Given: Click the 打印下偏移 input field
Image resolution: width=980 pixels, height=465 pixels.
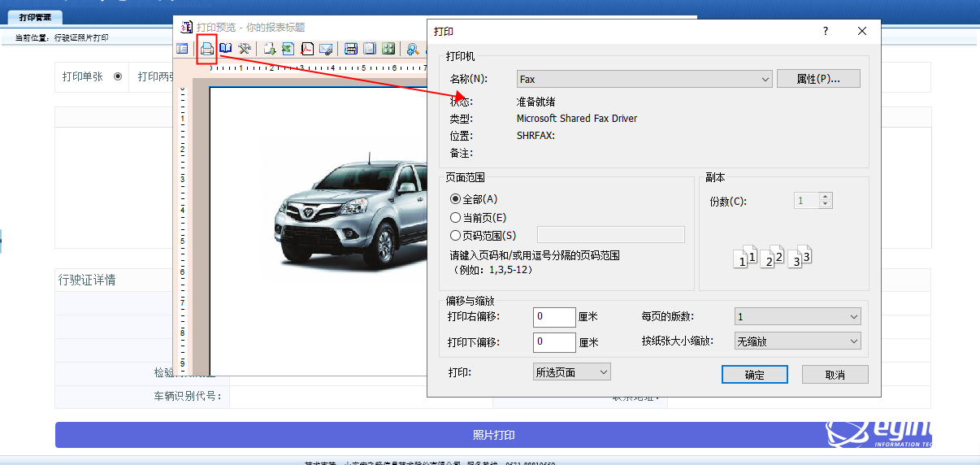Looking at the screenshot, I should (554, 342).
